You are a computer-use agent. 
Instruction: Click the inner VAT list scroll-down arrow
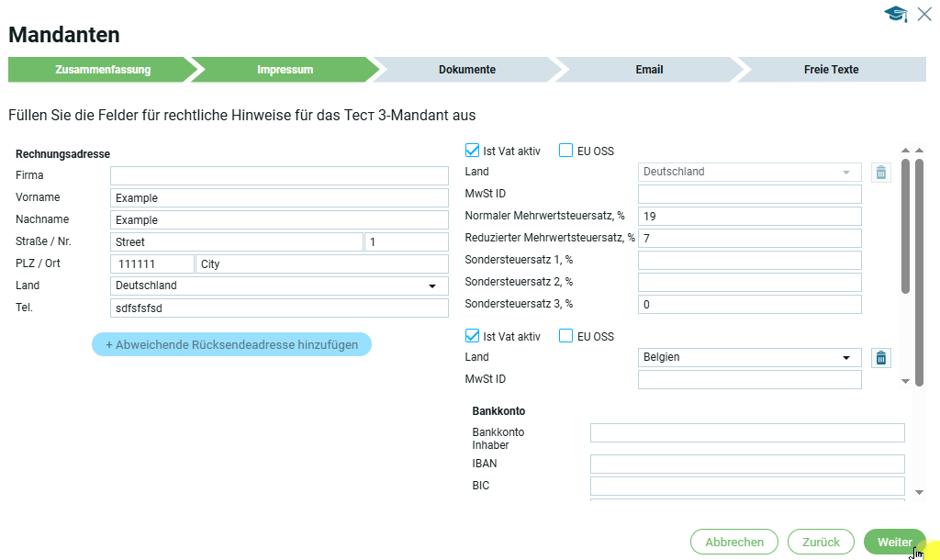pyautogui.click(x=905, y=381)
